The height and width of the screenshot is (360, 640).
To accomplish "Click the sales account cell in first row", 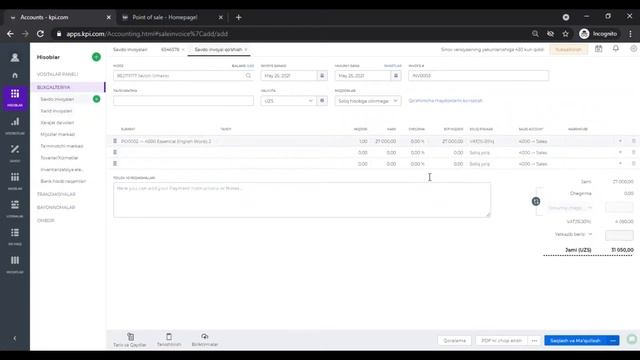I will 533,141.
